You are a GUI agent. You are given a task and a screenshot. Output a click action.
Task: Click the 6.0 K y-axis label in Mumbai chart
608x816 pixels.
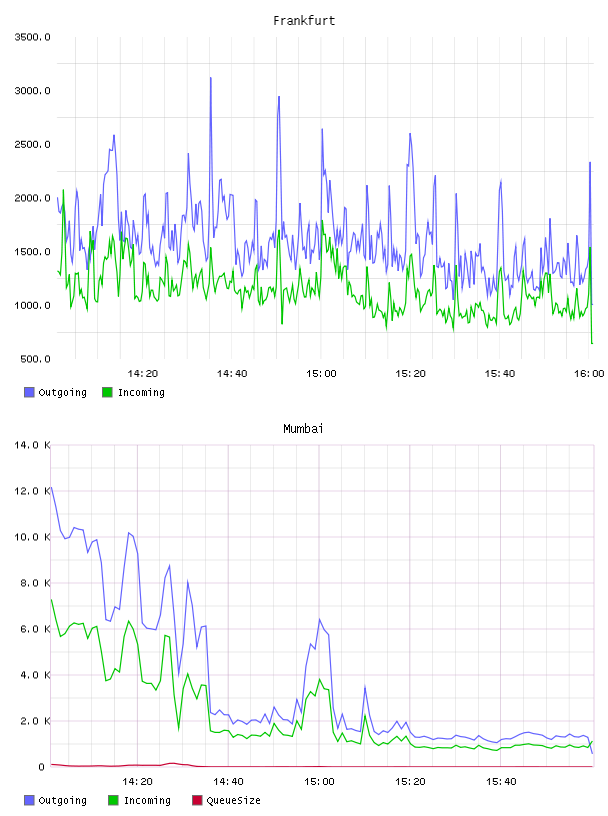tap(35, 629)
